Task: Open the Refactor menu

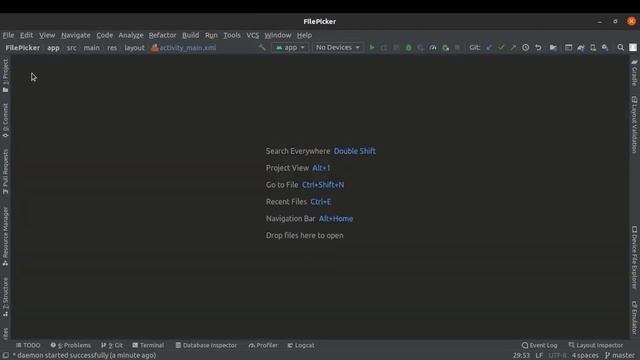Action: [162, 35]
